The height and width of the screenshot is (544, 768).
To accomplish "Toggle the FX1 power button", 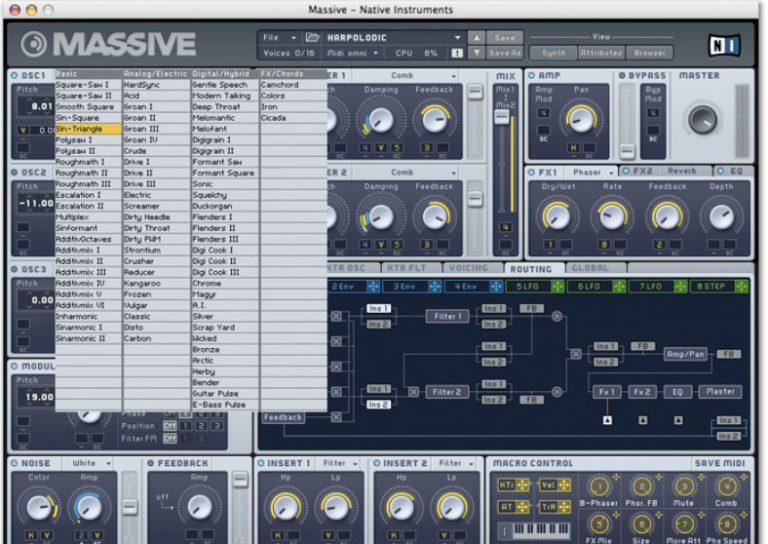I will tap(531, 172).
